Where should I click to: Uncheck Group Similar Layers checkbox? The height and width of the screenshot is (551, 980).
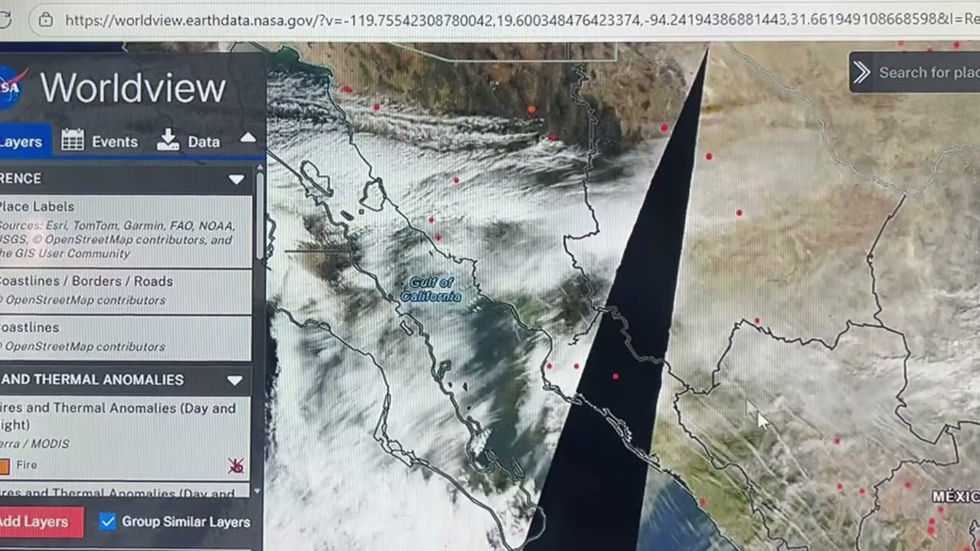click(107, 522)
